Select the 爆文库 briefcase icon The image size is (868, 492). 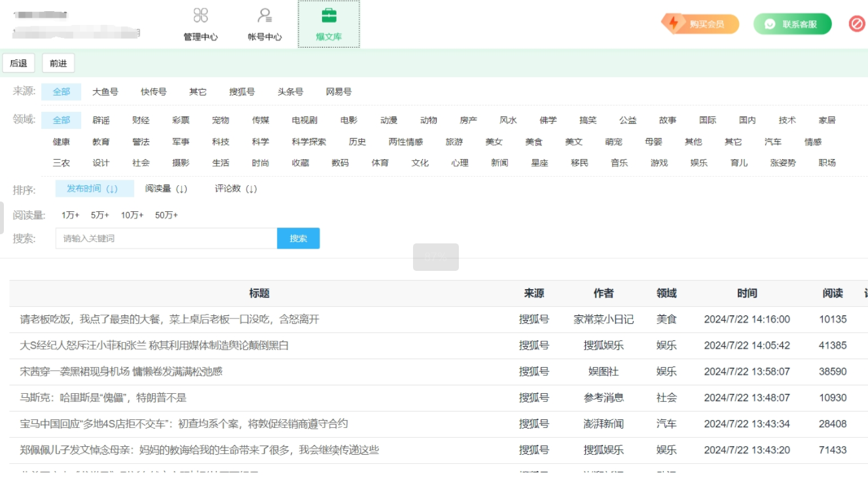point(329,16)
